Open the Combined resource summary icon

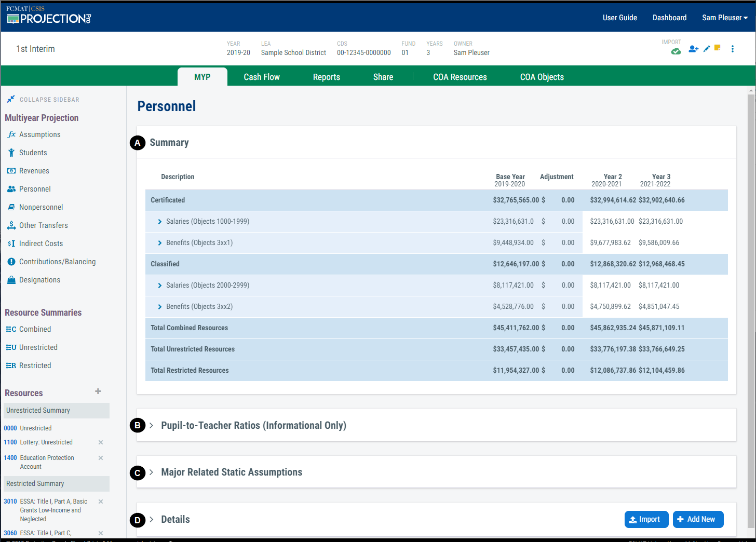point(11,329)
